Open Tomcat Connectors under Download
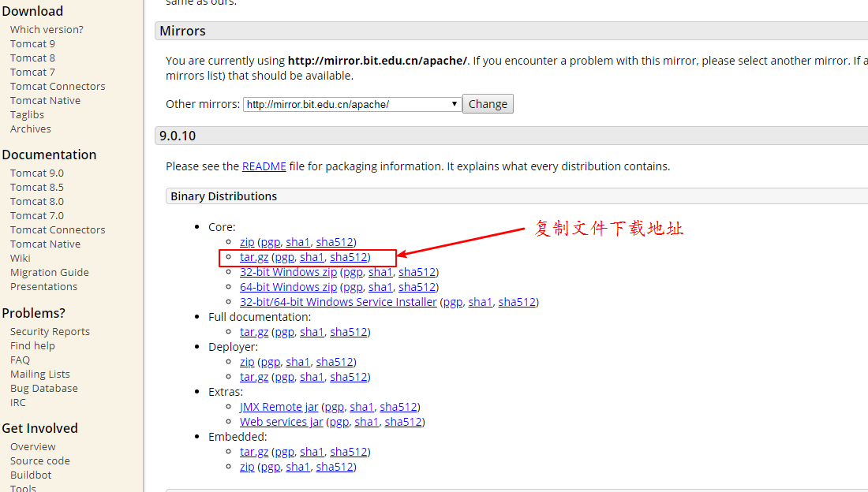Screen dimensions: 868x492 click(x=58, y=86)
